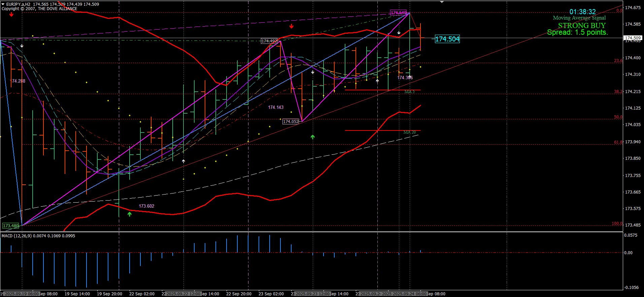Click the STRONG BUY signal text

(x=581, y=25)
